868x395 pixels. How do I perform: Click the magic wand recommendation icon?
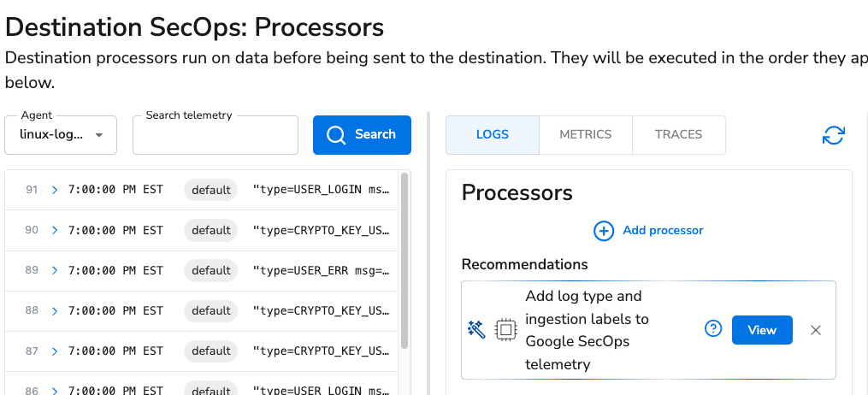(476, 330)
